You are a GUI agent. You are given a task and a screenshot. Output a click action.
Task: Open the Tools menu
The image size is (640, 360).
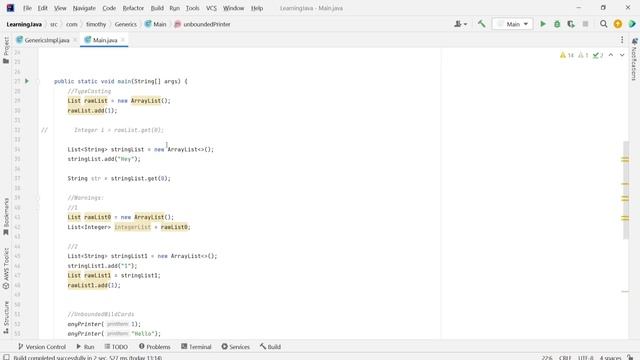point(192,8)
